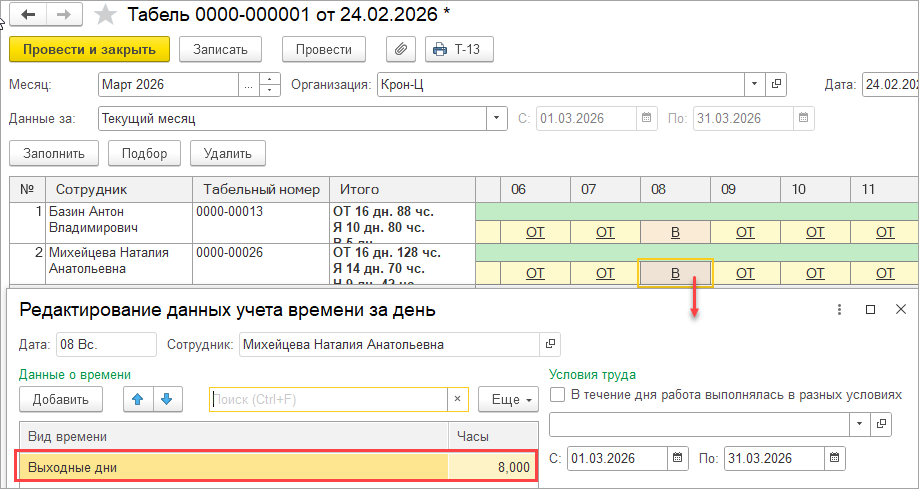Open kebab menu in edit dialog
Viewport: 919px width, 489px height.
point(838,310)
